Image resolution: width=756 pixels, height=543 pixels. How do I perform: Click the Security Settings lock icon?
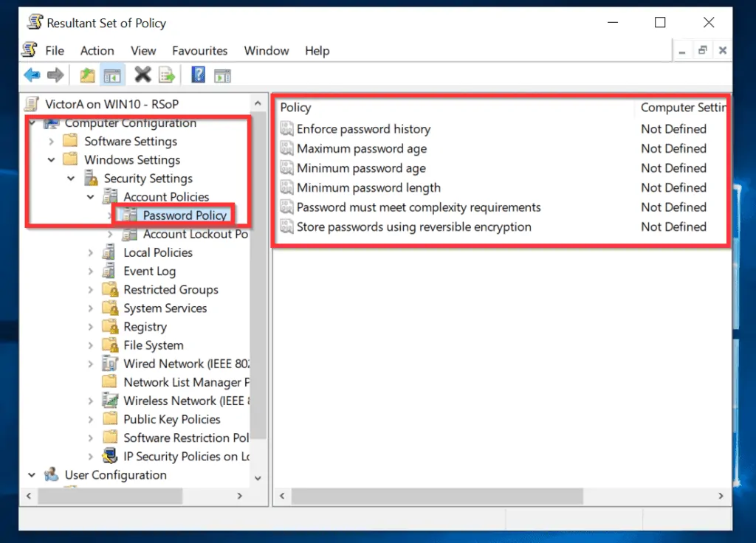click(x=90, y=178)
